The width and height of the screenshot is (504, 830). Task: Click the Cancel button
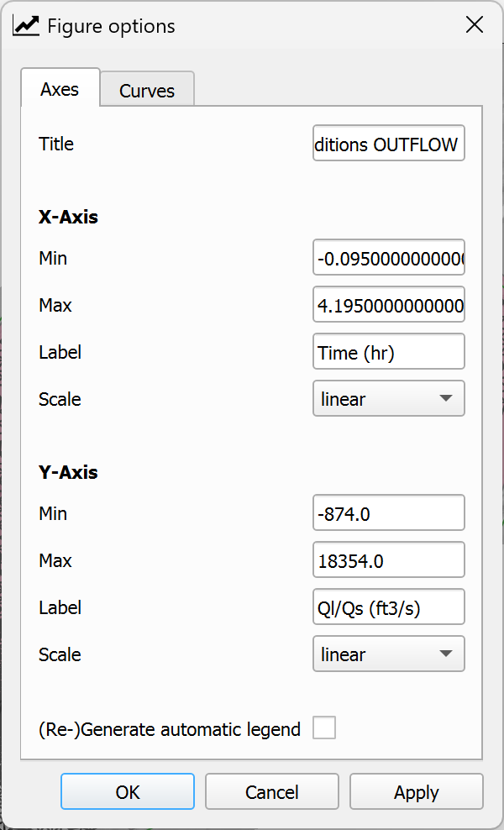click(272, 792)
